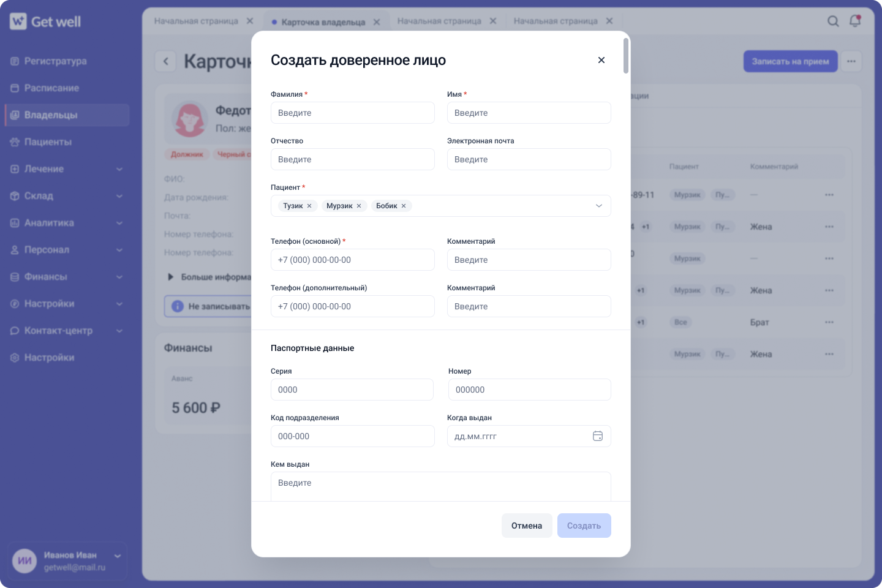
Task: Close the Создать доверенное лицо dialog
Action: (x=601, y=60)
